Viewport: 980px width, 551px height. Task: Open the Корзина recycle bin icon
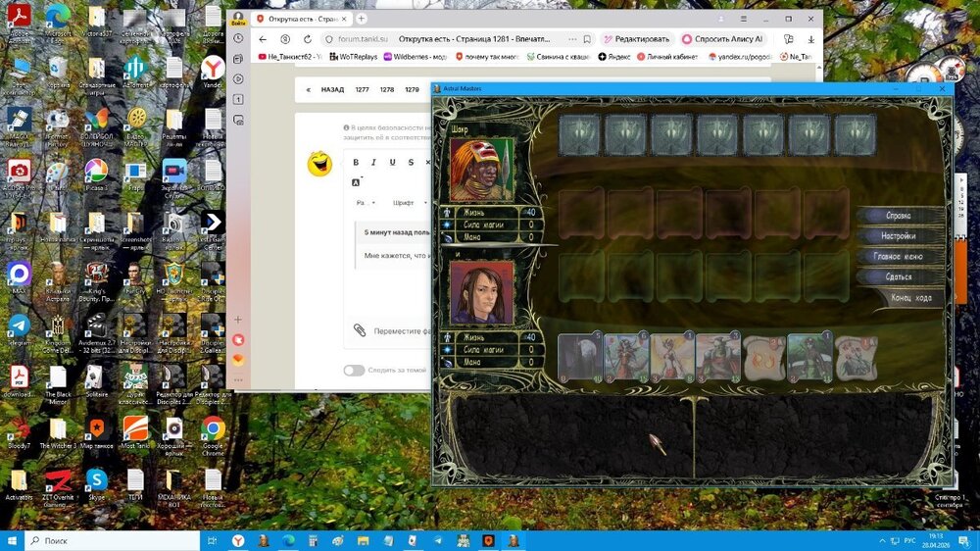(58, 72)
